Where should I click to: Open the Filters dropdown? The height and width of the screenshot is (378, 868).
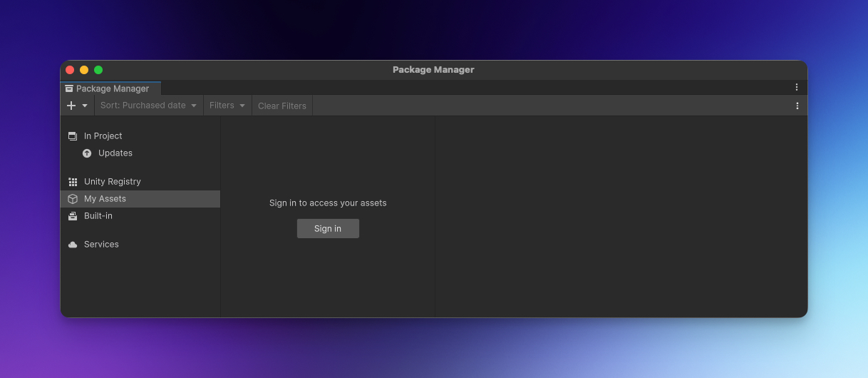coord(227,106)
